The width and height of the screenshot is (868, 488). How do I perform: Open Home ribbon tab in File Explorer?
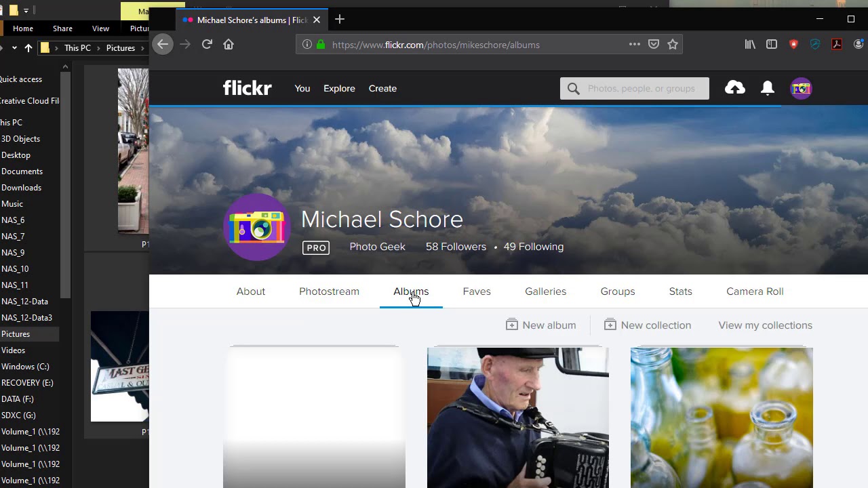tap(22, 28)
